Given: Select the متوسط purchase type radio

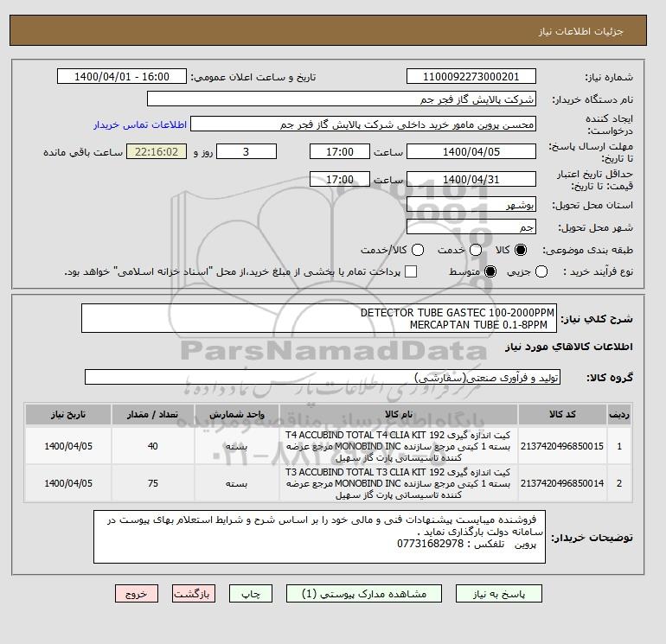Looking at the screenshot, I should (490, 271).
